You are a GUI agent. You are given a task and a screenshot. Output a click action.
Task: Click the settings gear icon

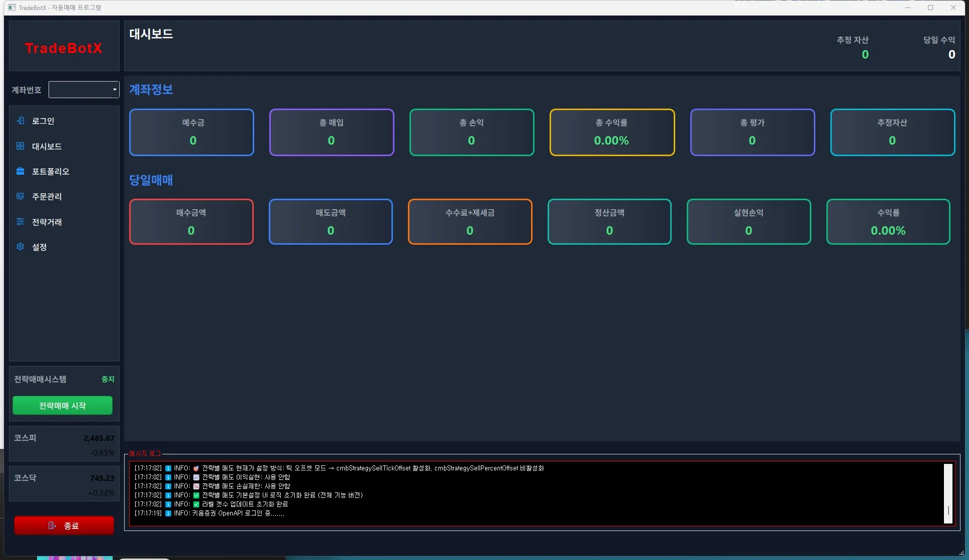pos(21,247)
